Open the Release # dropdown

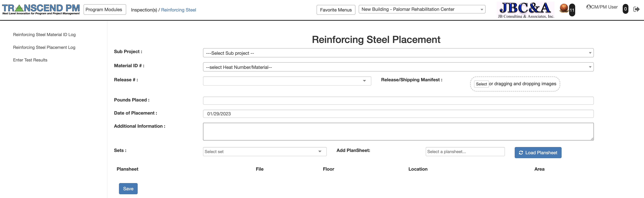point(287,81)
